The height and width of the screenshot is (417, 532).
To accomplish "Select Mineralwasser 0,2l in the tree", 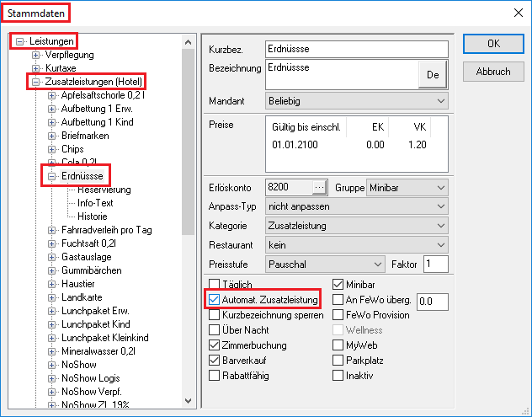I will 98,351.
